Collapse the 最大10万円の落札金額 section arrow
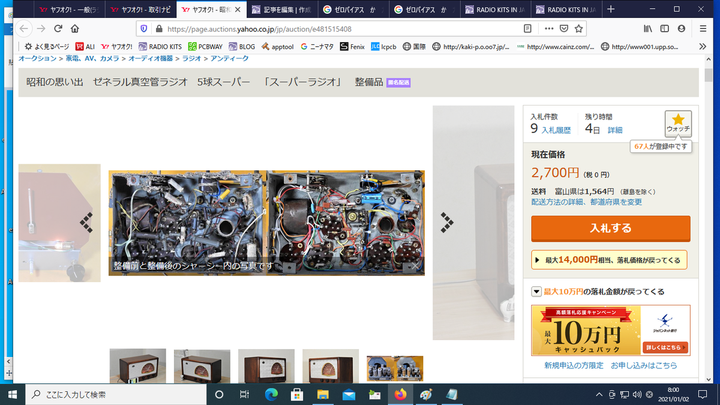The width and height of the screenshot is (720, 405). [537, 291]
